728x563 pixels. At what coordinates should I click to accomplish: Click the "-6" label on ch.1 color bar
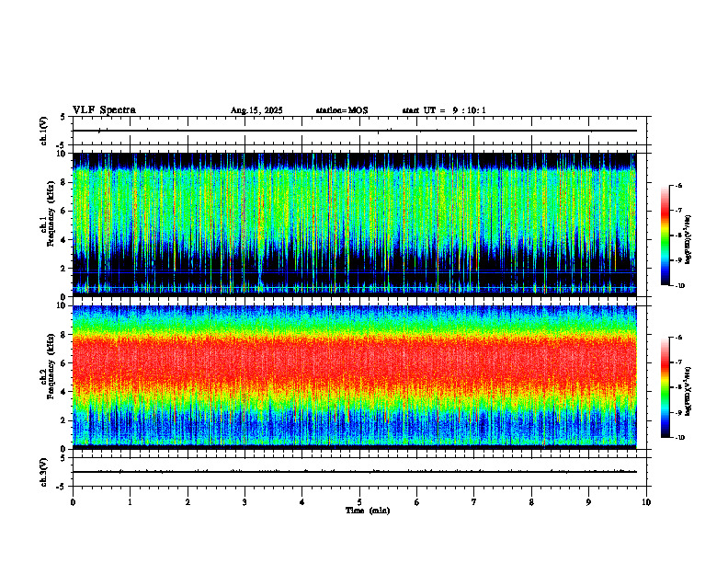[678, 186]
